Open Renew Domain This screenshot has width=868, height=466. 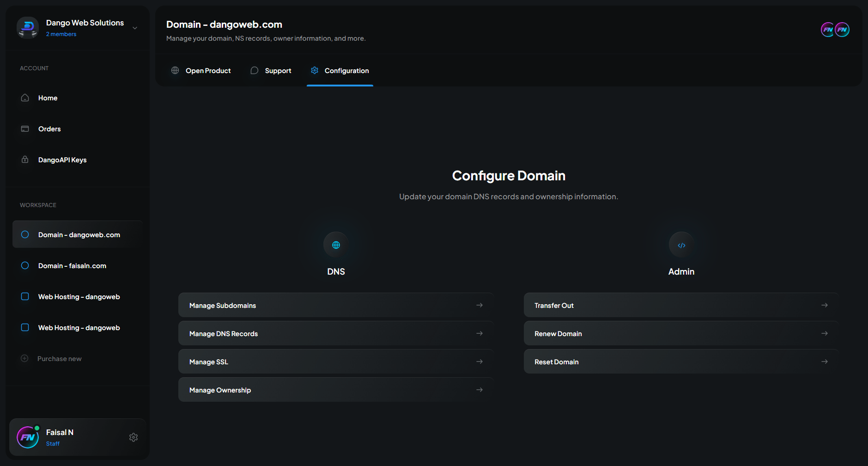(681, 333)
